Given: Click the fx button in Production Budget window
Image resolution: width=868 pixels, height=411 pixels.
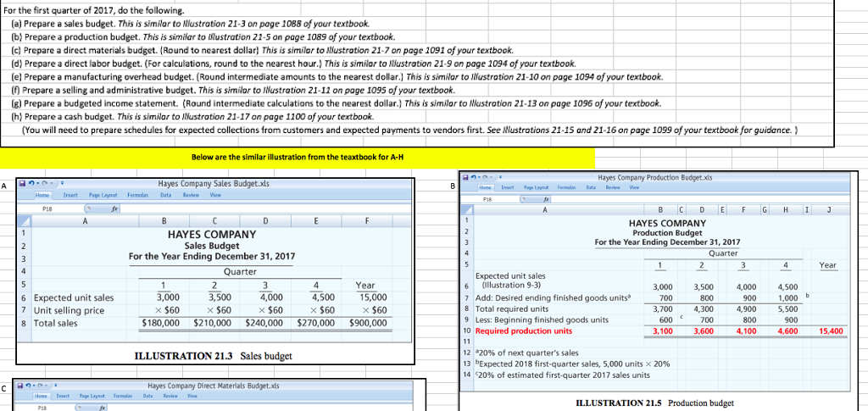Looking at the screenshot, I should click(547, 199).
